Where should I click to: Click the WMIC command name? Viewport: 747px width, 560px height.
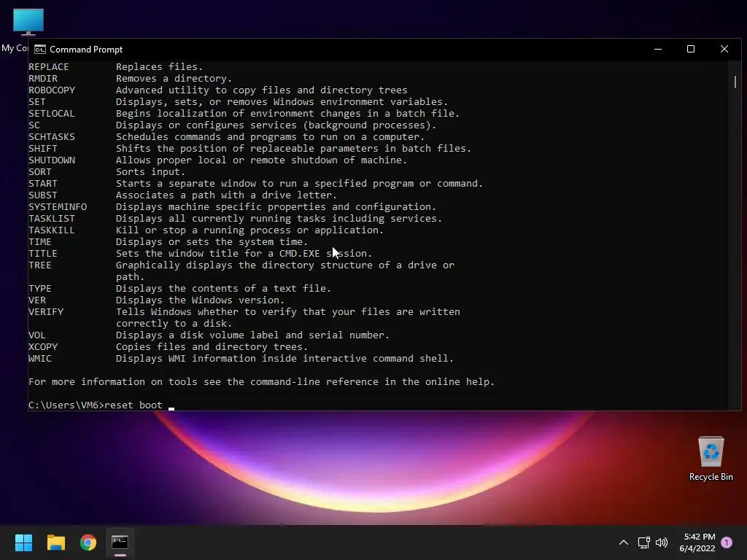(x=40, y=359)
